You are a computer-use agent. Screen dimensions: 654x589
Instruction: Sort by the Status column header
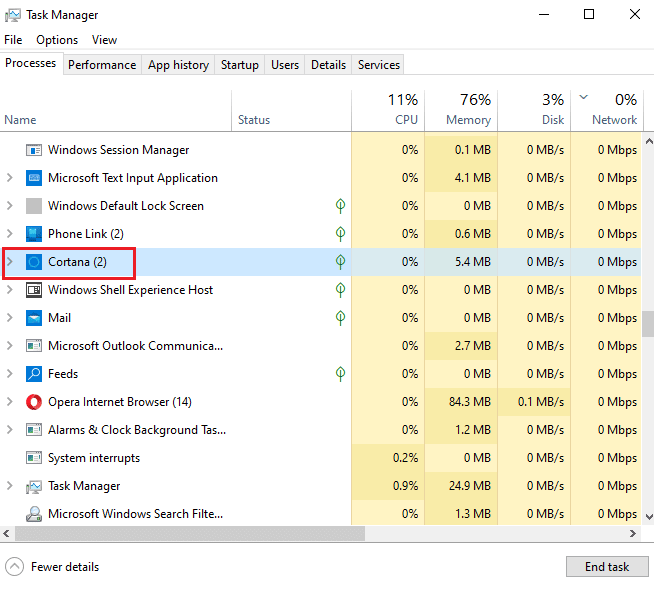292,110
